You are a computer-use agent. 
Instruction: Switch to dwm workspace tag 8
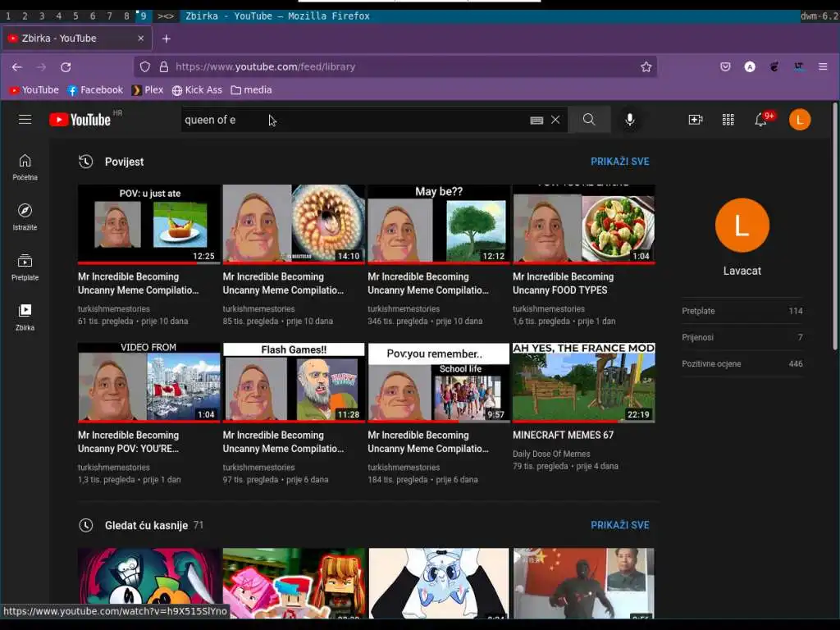tap(126, 16)
